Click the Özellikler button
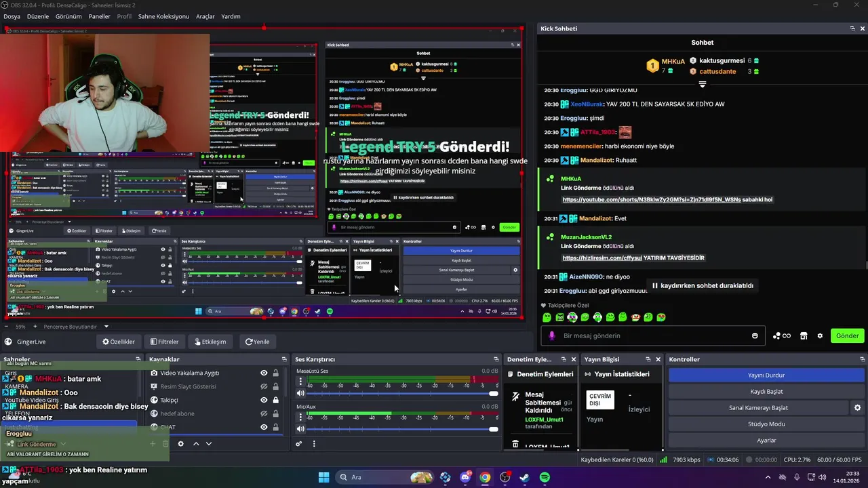 click(x=119, y=342)
